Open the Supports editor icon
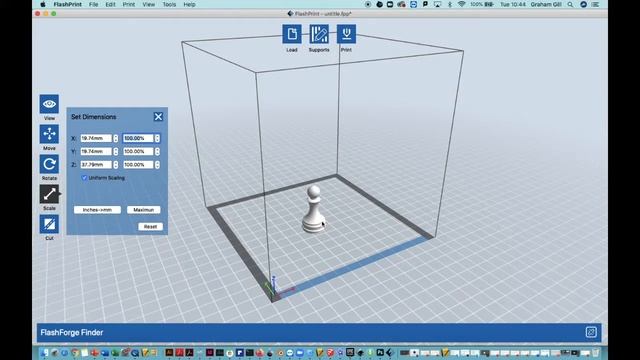The width and height of the screenshot is (640, 360). click(319, 34)
